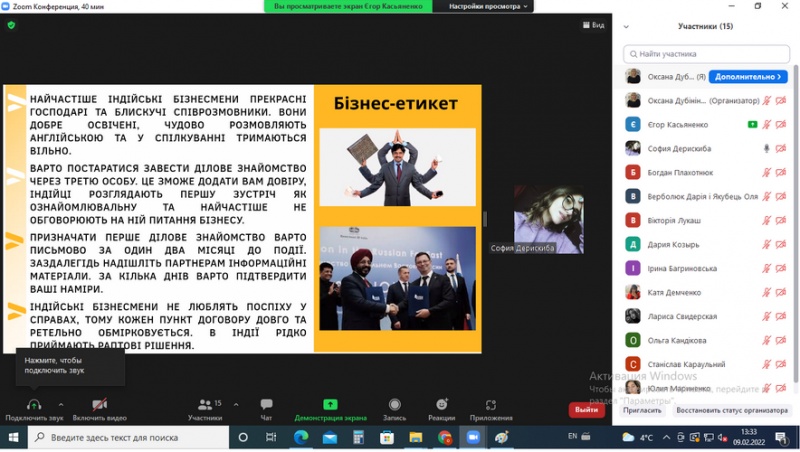
Task: Click the volume speaker tray icon
Action: point(722,437)
